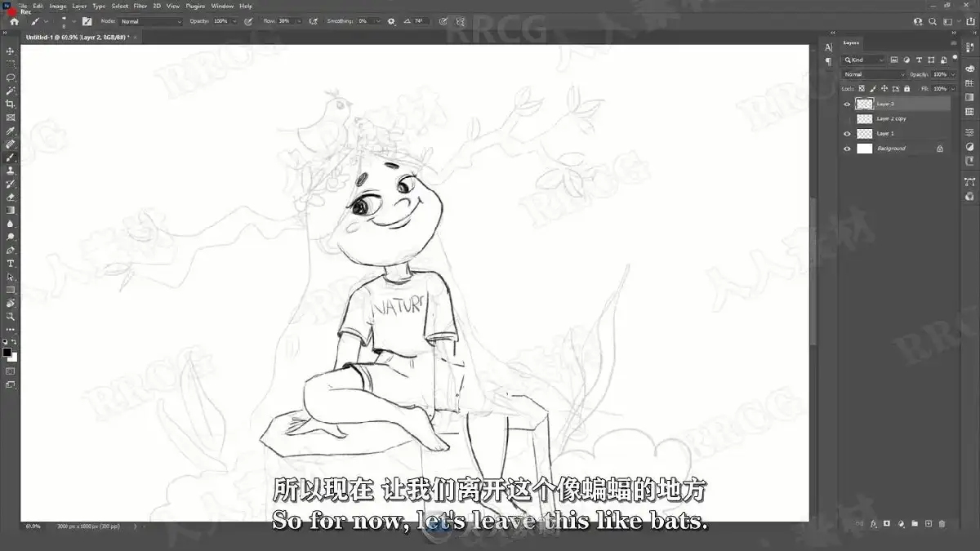Open the brush settings panel toggle icon
This screenshot has height=551, width=980.
pos(86,21)
